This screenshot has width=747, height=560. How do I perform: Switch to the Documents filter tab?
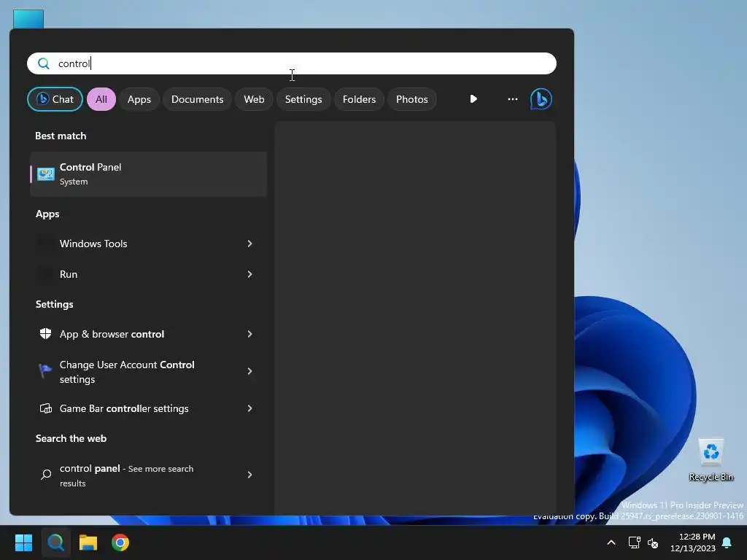pyautogui.click(x=197, y=99)
